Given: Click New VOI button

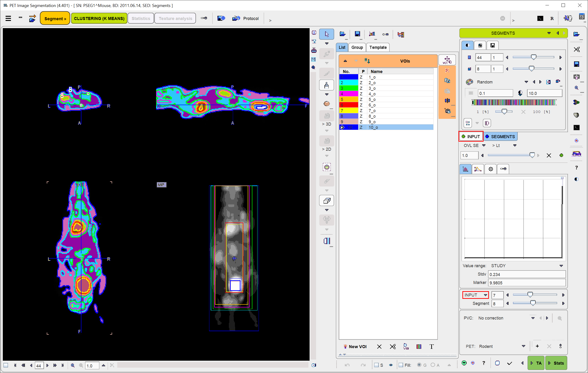Looking at the screenshot, I should [x=355, y=346].
